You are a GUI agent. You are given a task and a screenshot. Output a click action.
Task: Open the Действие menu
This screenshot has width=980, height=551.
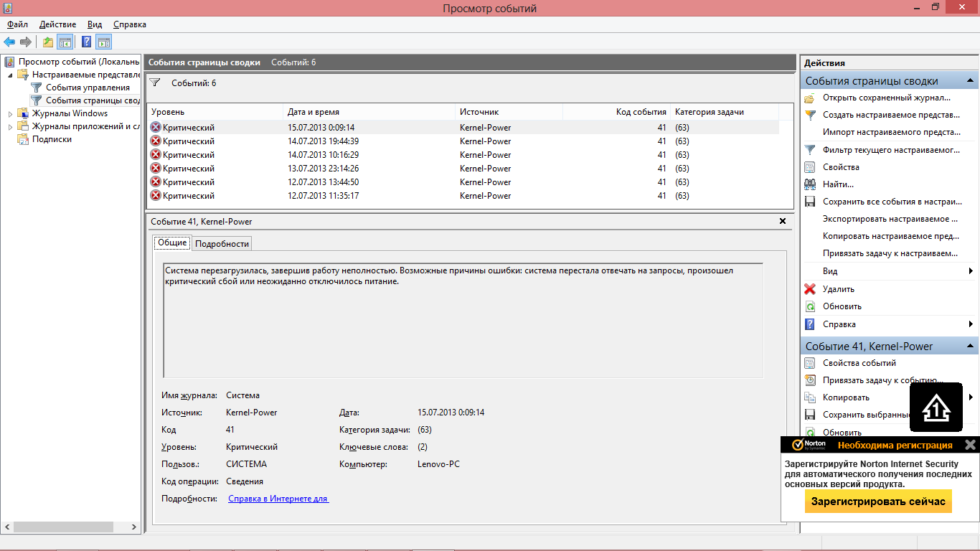coord(57,24)
